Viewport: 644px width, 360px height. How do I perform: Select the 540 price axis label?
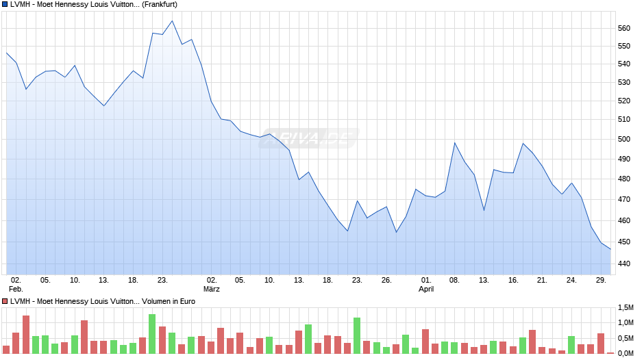click(x=624, y=64)
